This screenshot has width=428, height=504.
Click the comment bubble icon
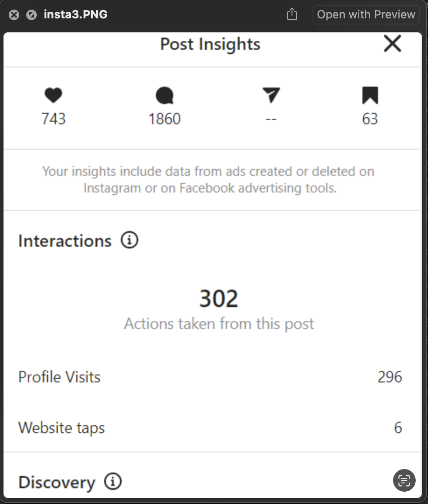(x=165, y=95)
